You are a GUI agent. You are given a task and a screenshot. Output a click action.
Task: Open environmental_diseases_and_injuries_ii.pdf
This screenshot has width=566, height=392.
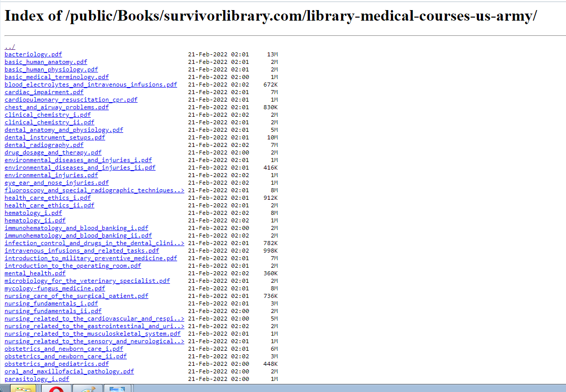click(x=80, y=168)
